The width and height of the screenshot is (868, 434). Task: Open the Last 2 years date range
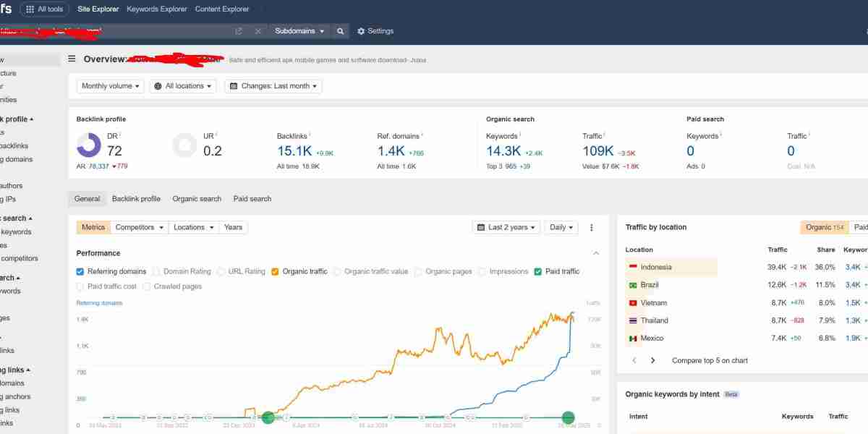click(x=506, y=227)
